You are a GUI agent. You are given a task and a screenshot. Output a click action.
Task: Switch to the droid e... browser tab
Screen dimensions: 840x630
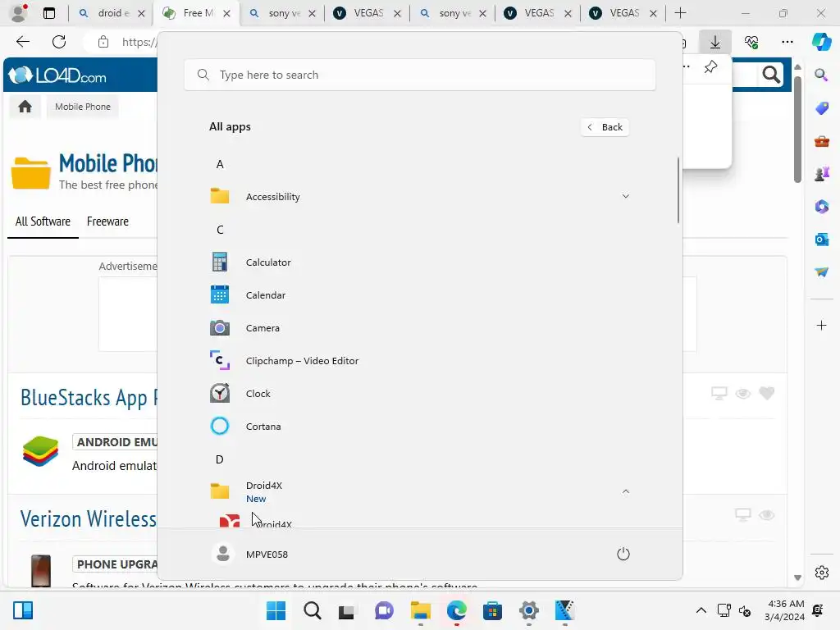tap(112, 13)
